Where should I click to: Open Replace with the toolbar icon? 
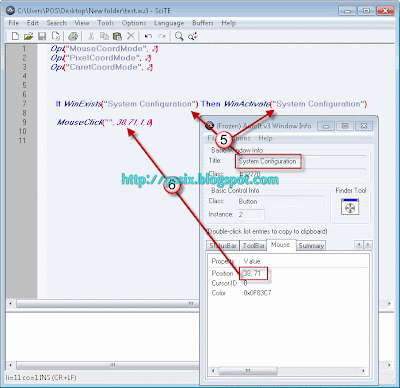click(x=193, y=36)
